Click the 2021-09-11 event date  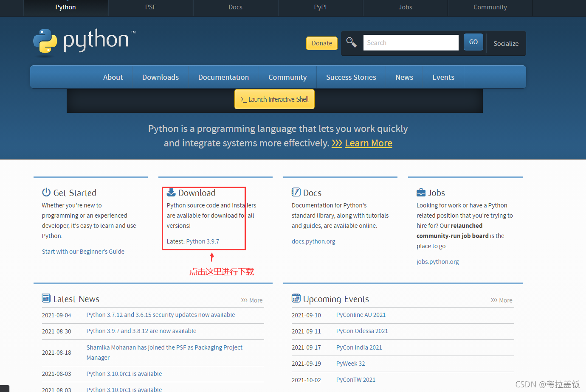(306, 331)
